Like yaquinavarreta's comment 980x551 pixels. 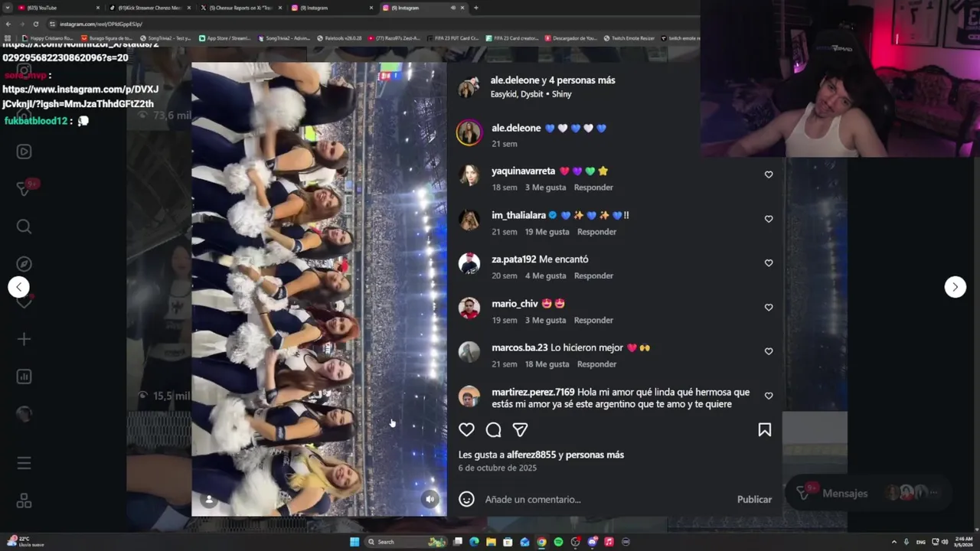click(769, 174)
